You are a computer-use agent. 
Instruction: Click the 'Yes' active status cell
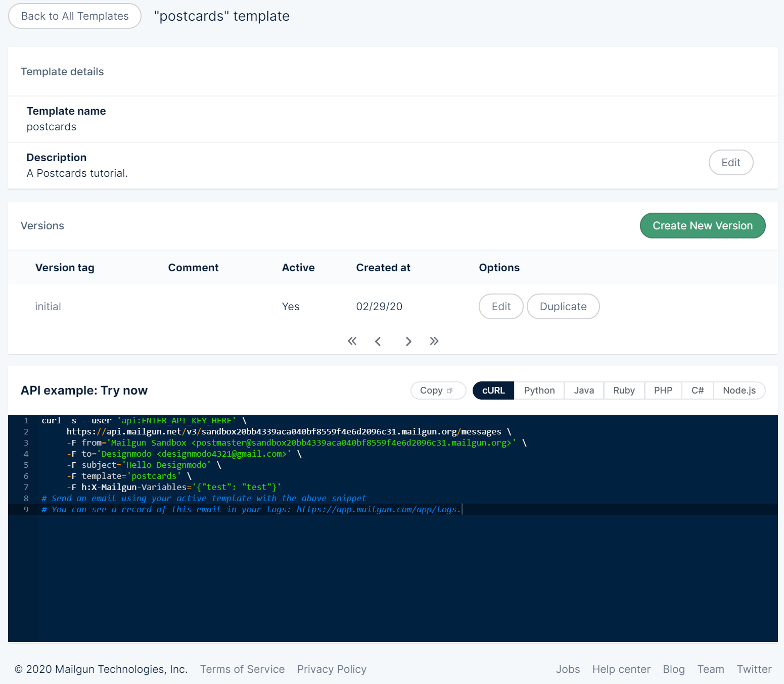pyautogui.click(x=291, y=307)
